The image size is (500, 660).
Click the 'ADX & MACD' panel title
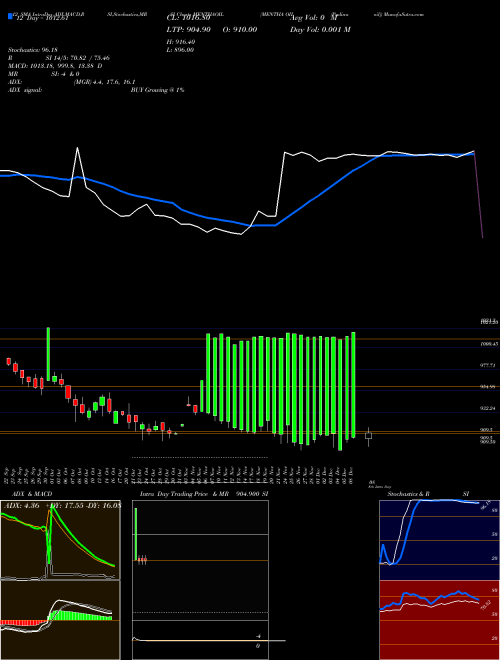(32, 494)
